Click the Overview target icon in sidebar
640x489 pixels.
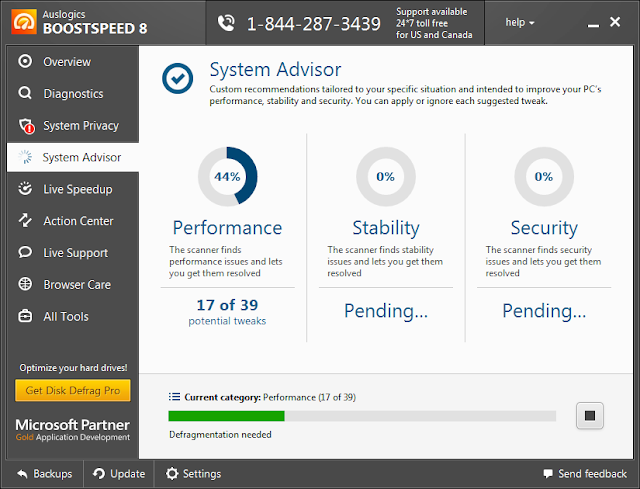tap(25, 61)
